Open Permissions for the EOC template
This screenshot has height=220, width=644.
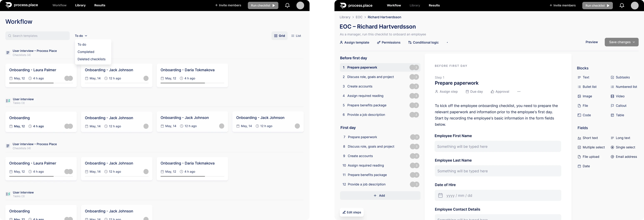389,43
